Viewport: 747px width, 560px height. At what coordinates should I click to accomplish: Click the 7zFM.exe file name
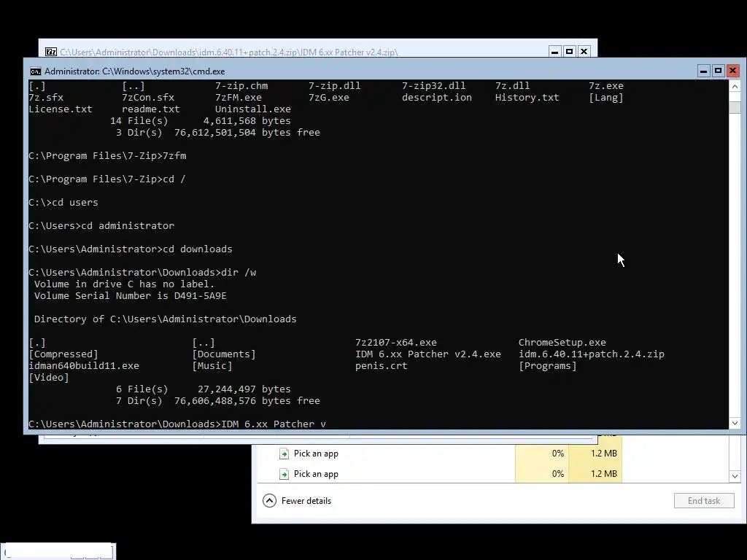pyautogui.click(x=239, y=98)
